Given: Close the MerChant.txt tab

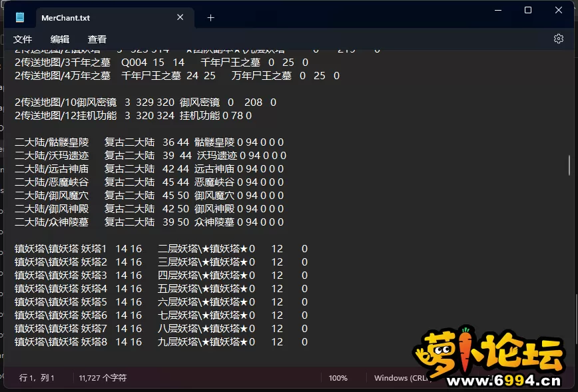Looking at the screenshot, I should [180, 17].
